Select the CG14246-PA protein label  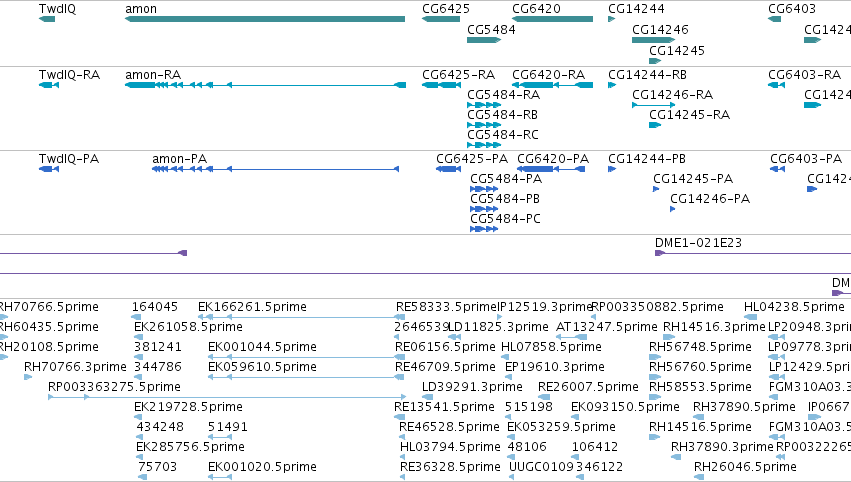click(x=710, y=199)
